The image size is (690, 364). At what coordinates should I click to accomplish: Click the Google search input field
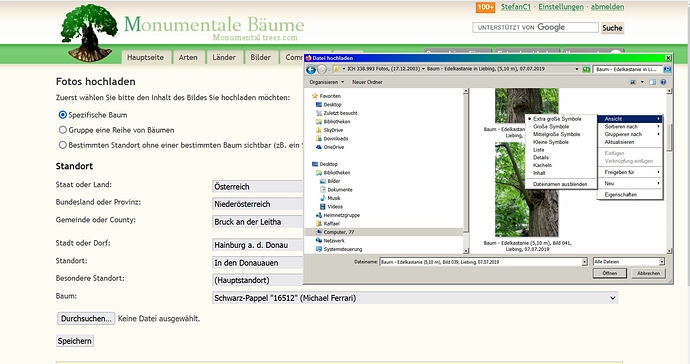pyautogui.click(x=536, y=27)
